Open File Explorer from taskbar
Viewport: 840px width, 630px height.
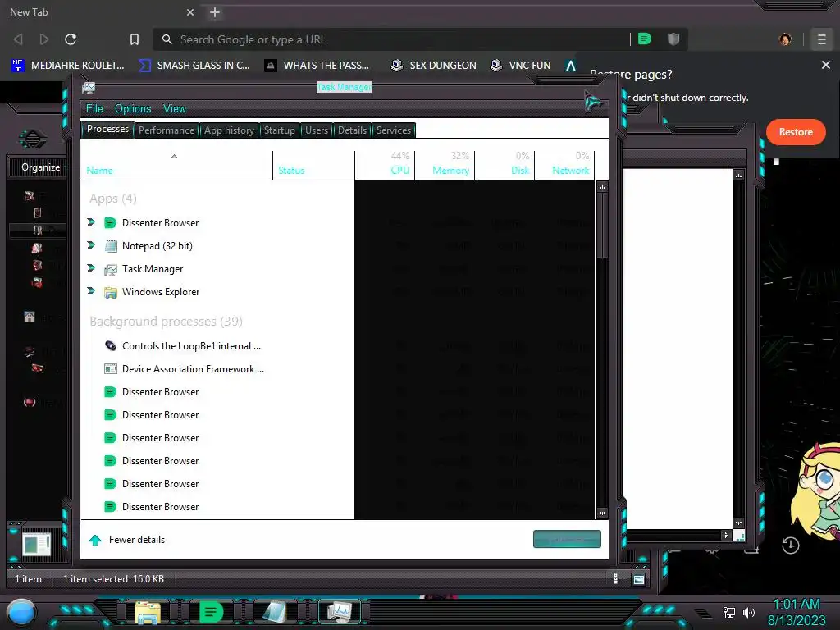tap(148, 612)
